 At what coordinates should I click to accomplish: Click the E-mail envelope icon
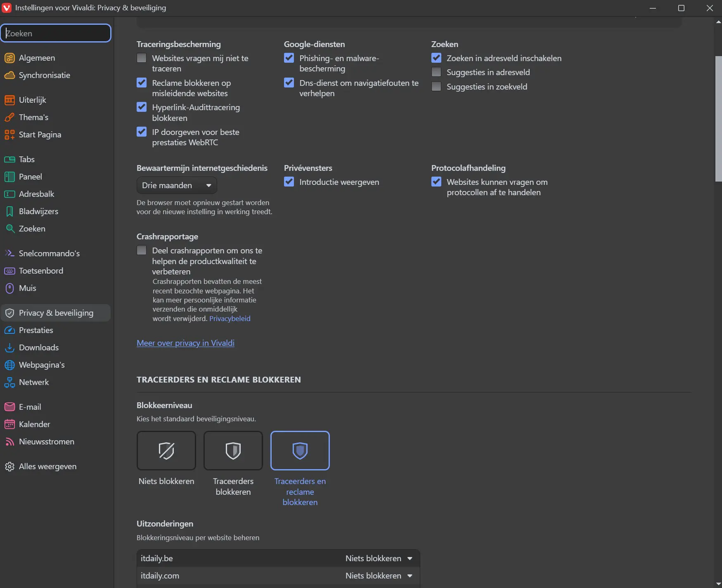click(x=9, y=407)
